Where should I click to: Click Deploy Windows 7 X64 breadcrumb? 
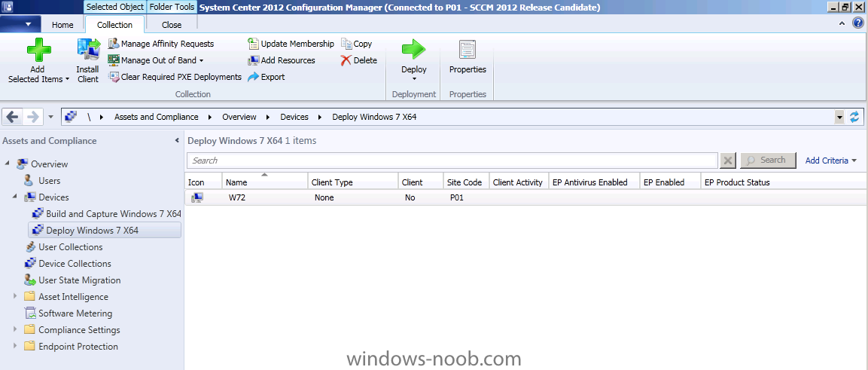pyautogui.click(x=374, y=117)
